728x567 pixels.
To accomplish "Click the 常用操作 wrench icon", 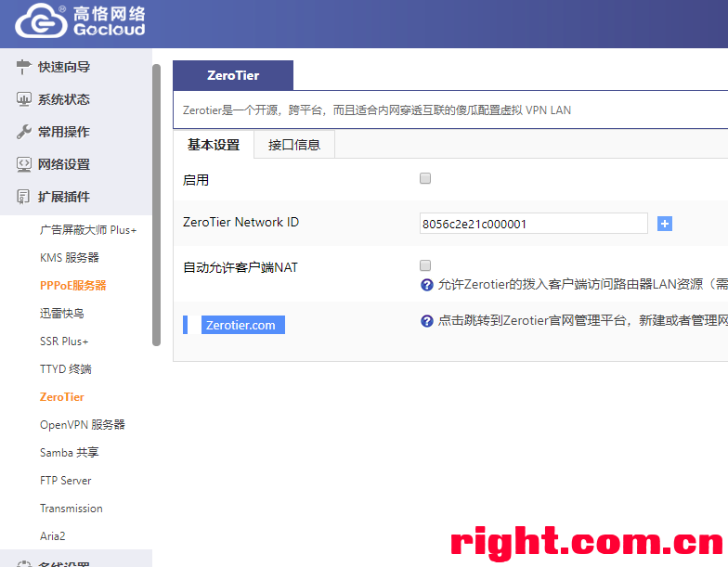I will point(24,132).
